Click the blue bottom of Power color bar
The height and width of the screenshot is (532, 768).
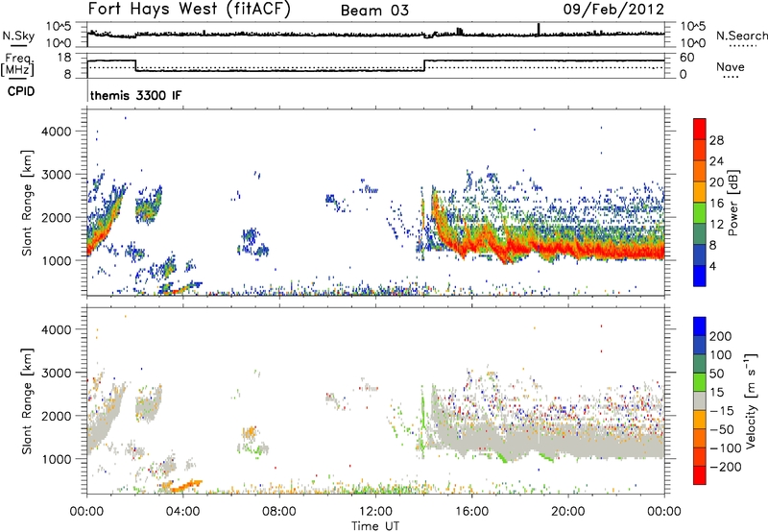pyautogui.click(x=700, y=276)
